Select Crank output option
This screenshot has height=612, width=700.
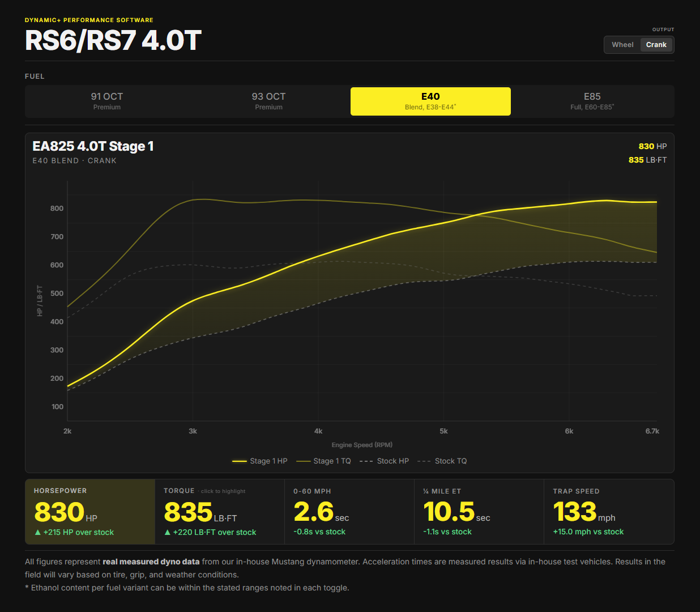(x=656, y=45)
